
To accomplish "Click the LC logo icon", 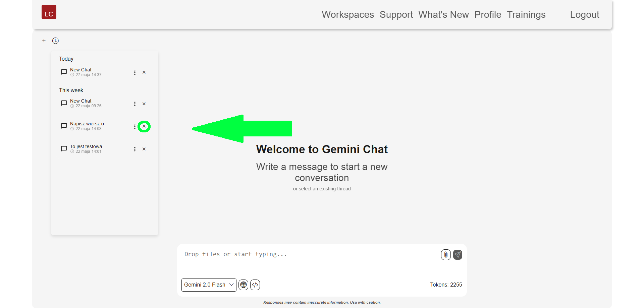I will pos(49,12).
